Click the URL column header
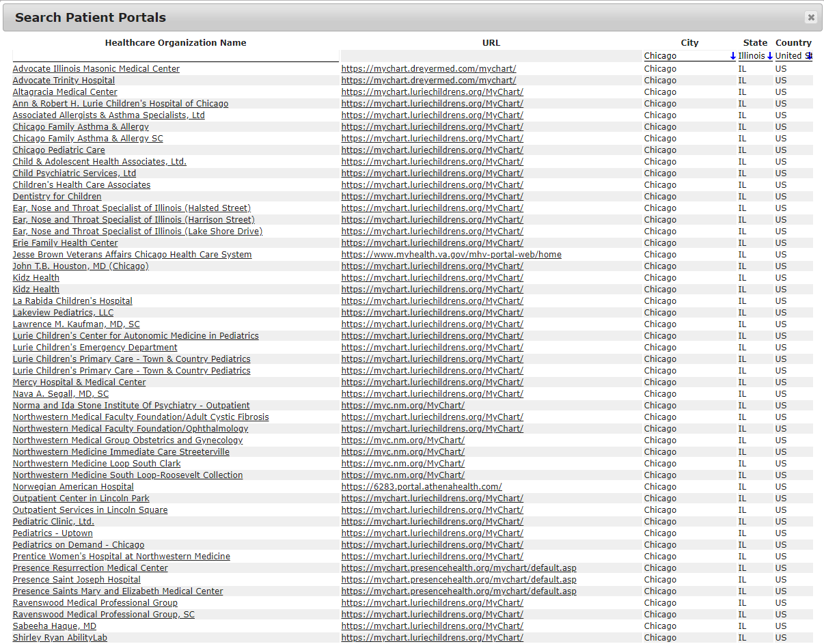Screen dimensions: 824x644 point(491,42)
